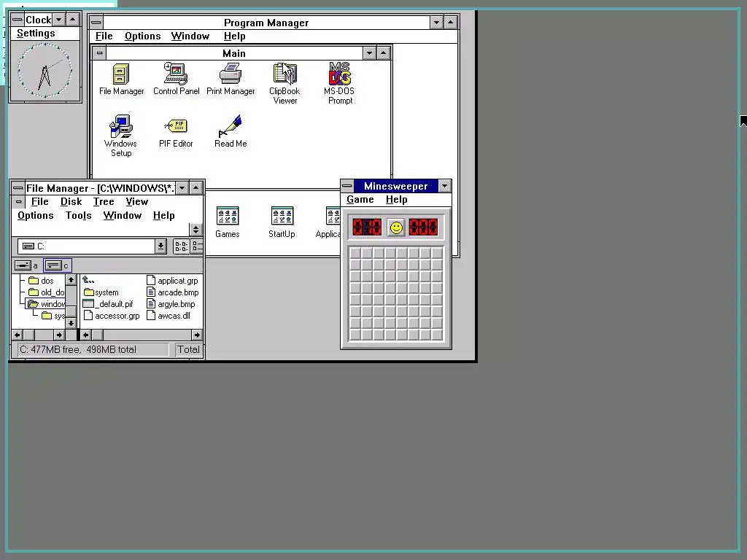
Task: Open Program Manager Options menu
Action: 142,36
